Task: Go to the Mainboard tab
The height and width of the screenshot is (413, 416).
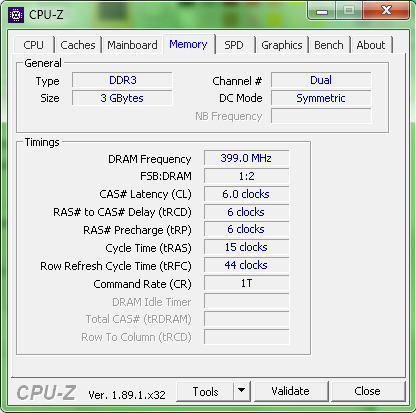Action: pyautogui.click(x=132, y=45)
